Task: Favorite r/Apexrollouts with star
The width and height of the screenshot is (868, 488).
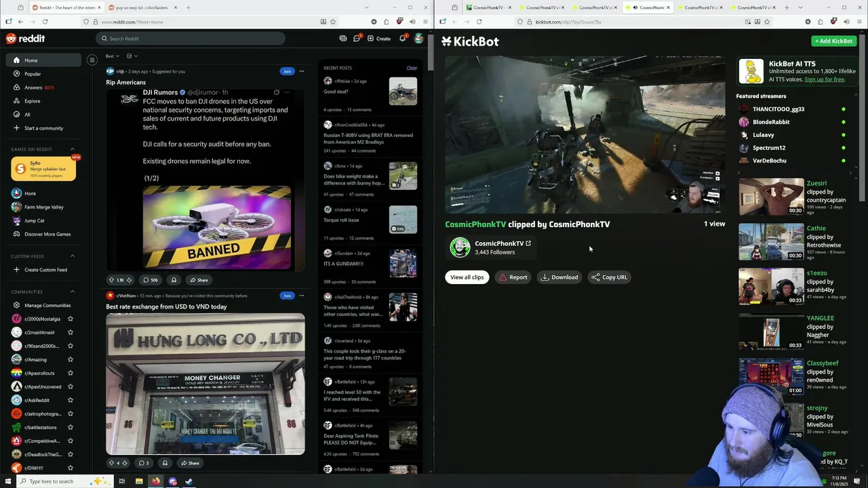Action: [71, 373]
